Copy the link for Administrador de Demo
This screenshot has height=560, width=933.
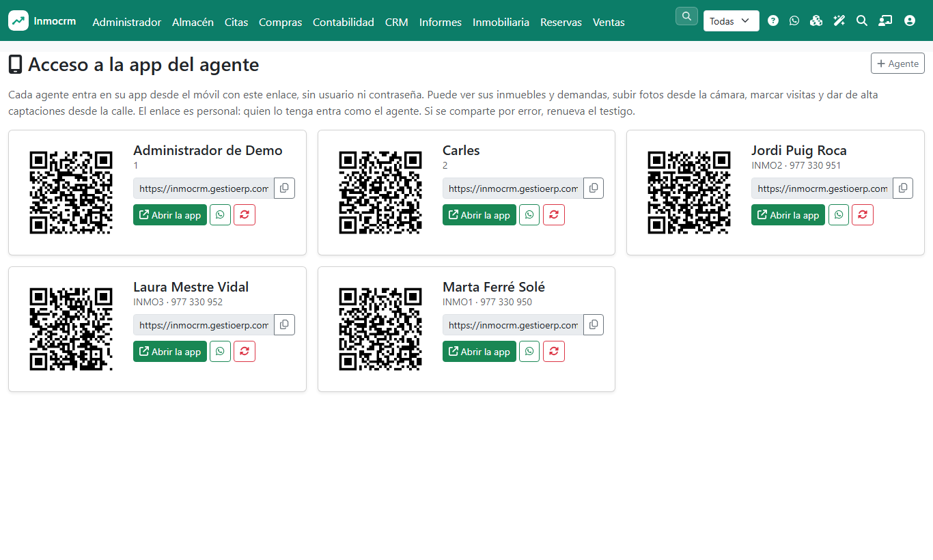click(x=284, y=188)
